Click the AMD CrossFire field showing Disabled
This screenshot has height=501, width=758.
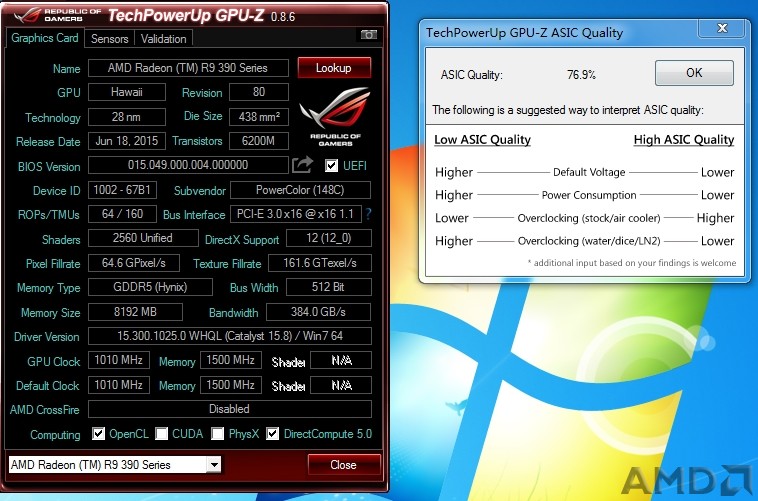click(230, 409)
